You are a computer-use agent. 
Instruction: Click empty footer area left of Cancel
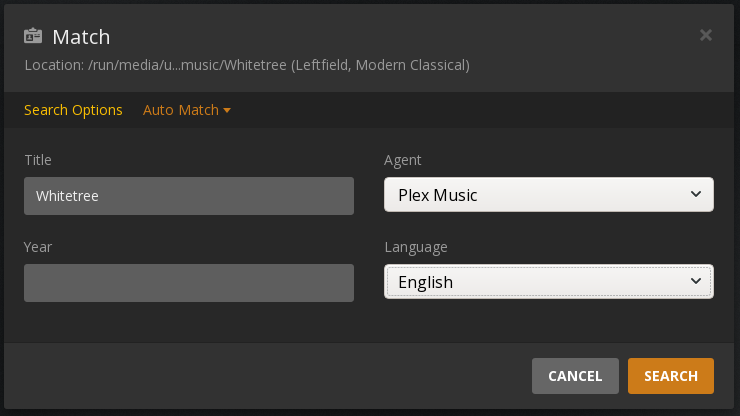270,376
